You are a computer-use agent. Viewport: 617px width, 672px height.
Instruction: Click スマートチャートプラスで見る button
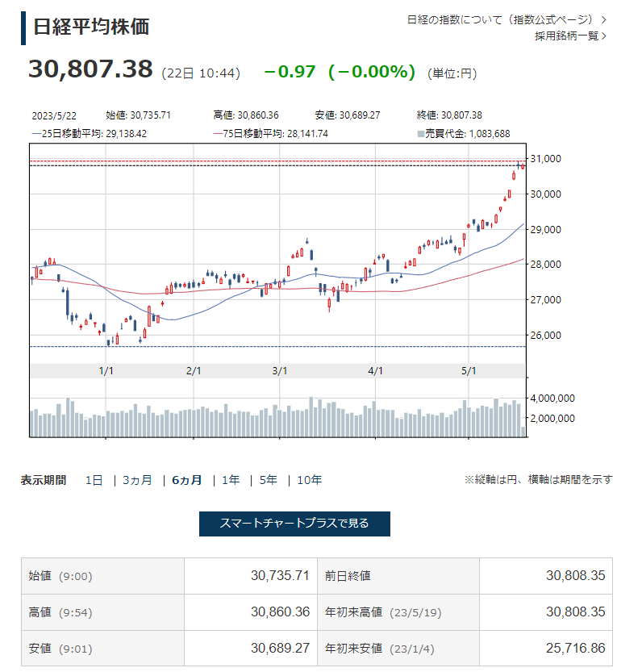point(294,524)
